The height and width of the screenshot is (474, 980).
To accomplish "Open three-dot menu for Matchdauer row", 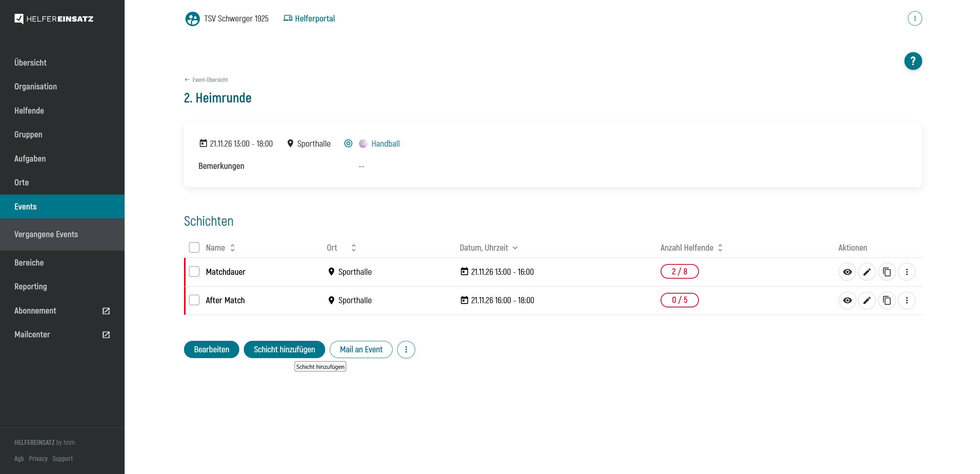I will click(x=906, y=272).
